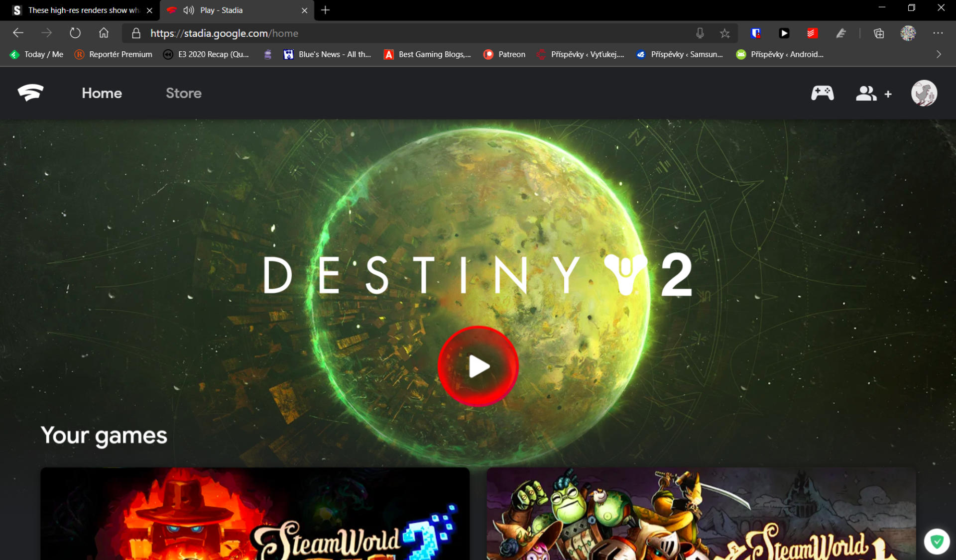Select the Home tab in Stadia

102,93
